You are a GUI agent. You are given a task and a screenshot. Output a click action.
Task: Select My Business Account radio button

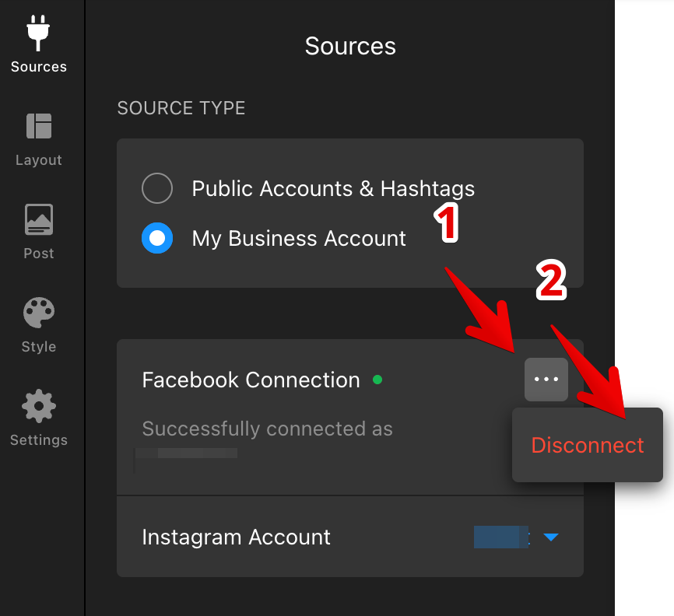click(157, 238)
